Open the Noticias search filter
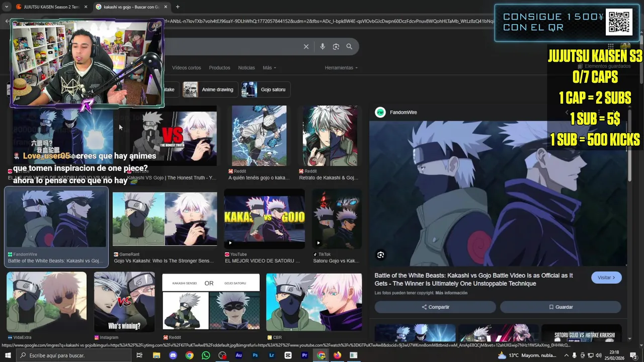This screenshot has height=362, width=644. 247,68
